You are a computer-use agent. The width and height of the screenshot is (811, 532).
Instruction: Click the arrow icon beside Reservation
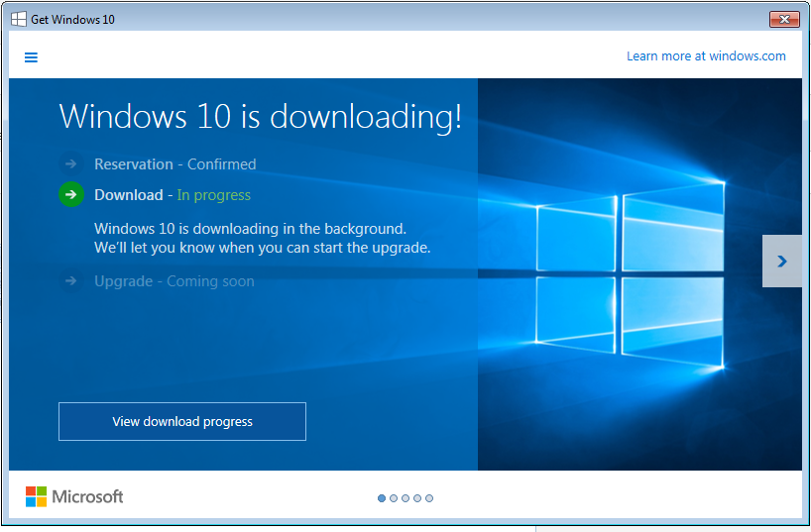point(70,164)
